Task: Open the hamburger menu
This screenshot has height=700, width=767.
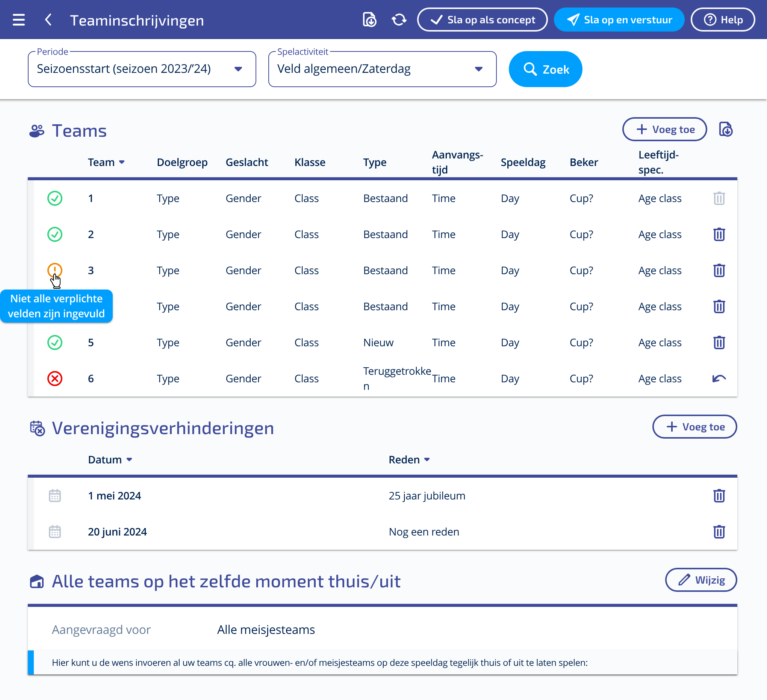Action: tap(19, 20)
